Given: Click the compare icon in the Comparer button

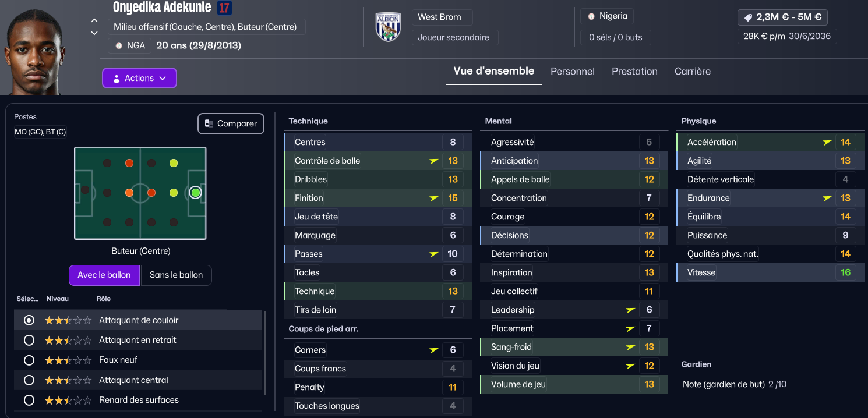Looking at the screenshot, I should tap(209, 123).
